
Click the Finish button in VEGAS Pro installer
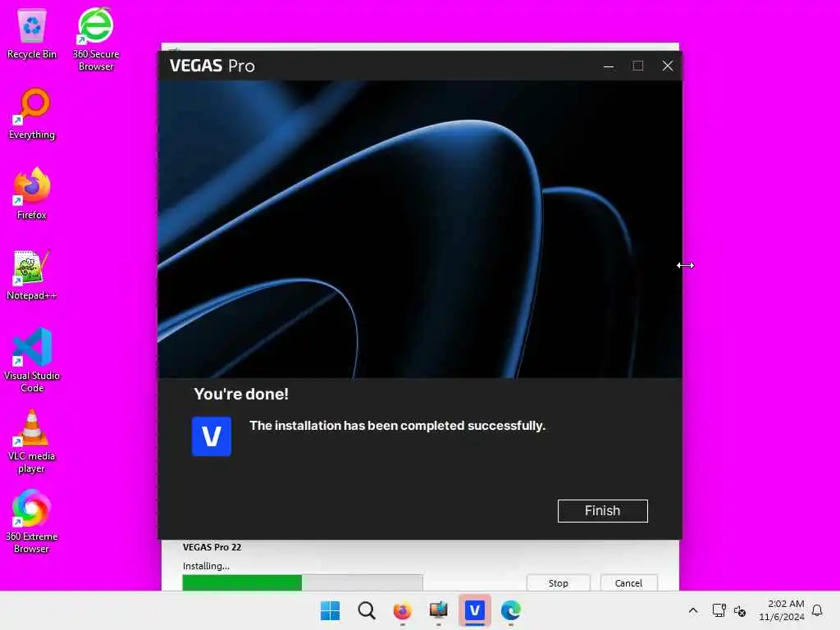602,510
